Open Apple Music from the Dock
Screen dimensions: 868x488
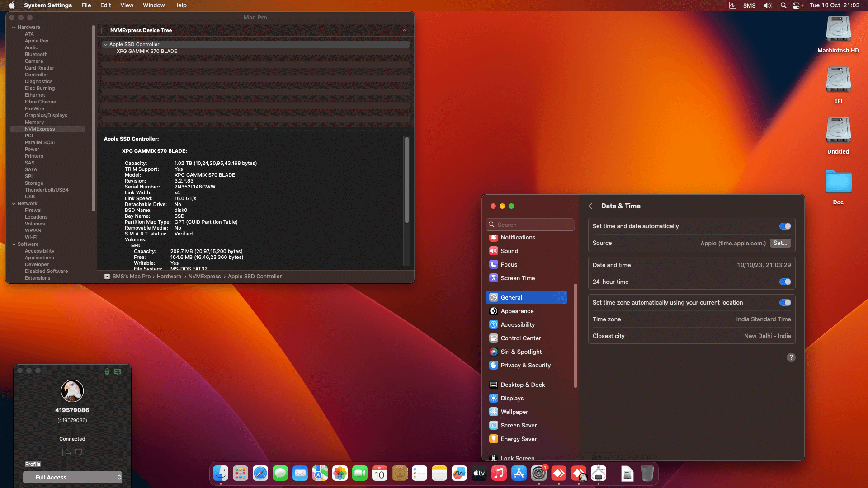click(499, 473)
